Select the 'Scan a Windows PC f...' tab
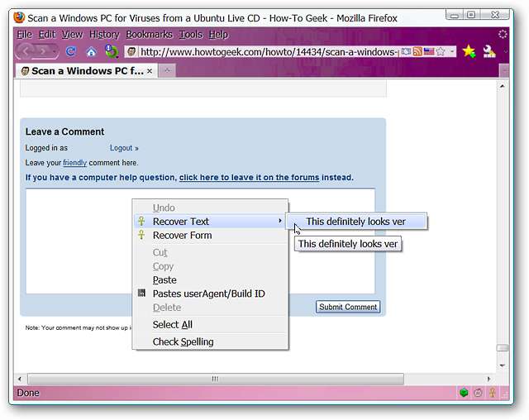Viewport: 529px width, 420px height. pos(86,71)
